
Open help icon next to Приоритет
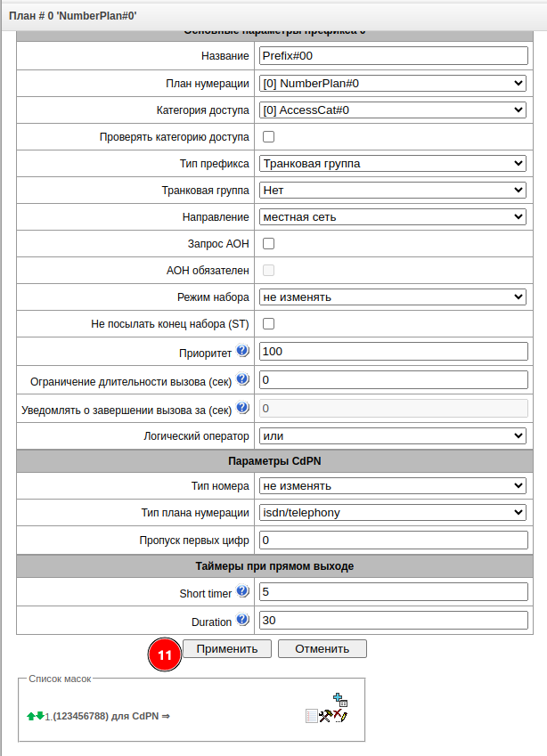tap(242, 350)
